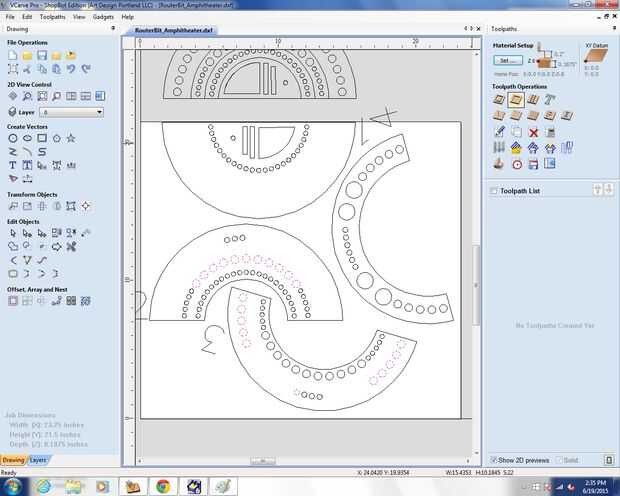The height and width of the screenshot is (496, 620).
Task: Click the Windows Start button
Action: click(13, 486)
